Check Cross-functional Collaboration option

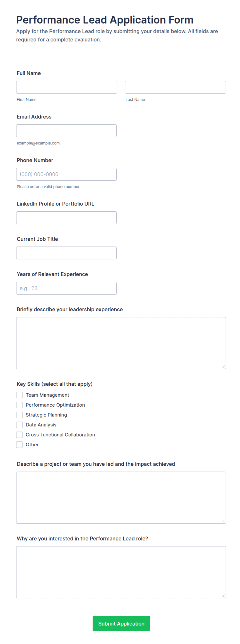tap(19, 435)
